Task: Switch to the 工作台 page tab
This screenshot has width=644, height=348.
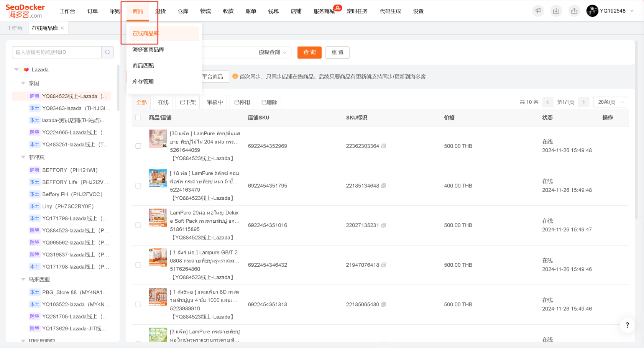Action: coord(15,28)
